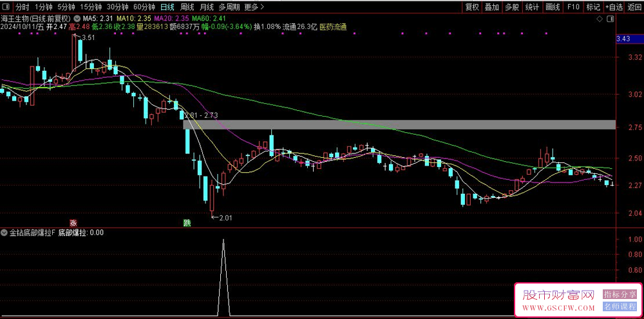644x319 pixels.
Task: Toggle the left sidebar panel icon
Action: point(6,7)
